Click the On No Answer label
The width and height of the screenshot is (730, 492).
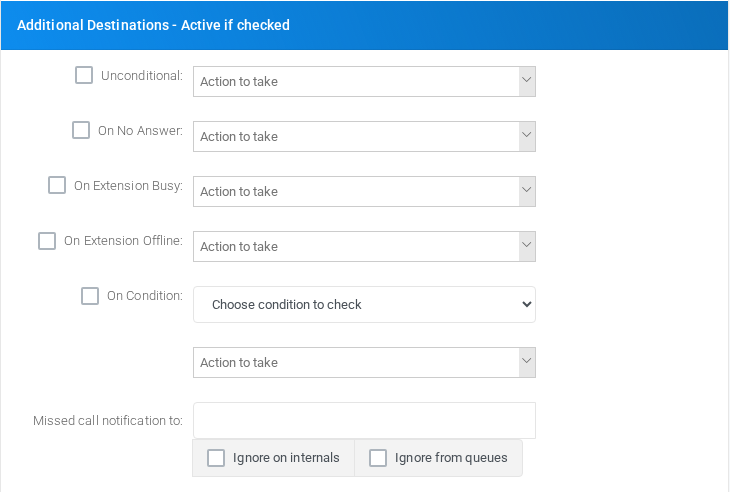(x=140, y=130)
